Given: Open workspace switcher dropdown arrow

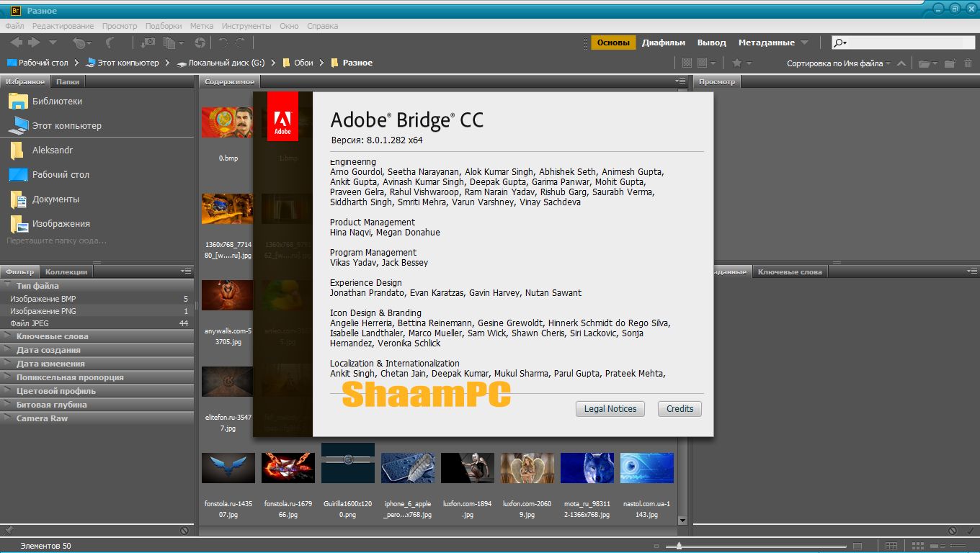Looking at the screenshot, I should (805, 43).
